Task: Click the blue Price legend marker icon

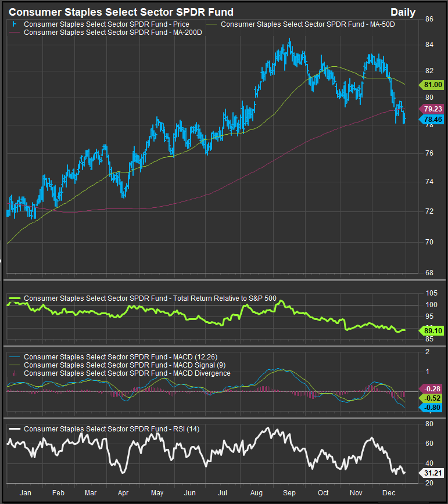Action: [14, 24]
